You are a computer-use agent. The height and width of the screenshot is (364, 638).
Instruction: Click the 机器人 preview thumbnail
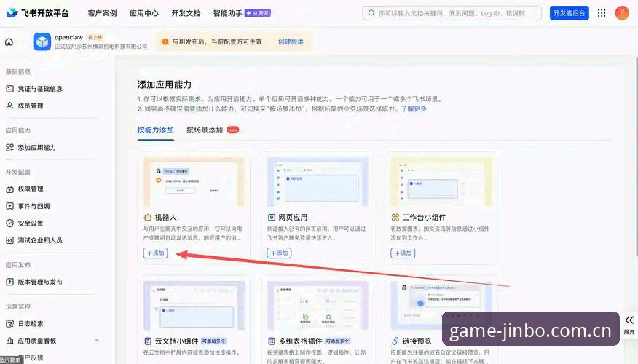tap(194, 182)
